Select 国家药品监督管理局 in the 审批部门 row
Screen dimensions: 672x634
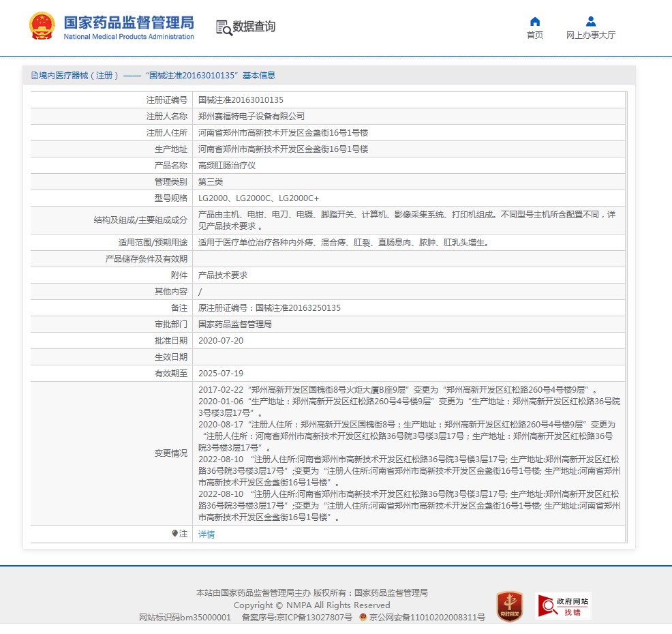pyautogui.click(x=235, y=324)
